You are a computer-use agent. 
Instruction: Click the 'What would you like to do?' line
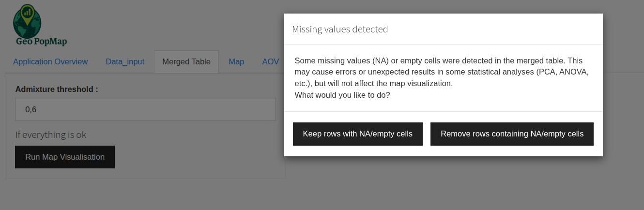pyautogui.click(x=342, y=95)
